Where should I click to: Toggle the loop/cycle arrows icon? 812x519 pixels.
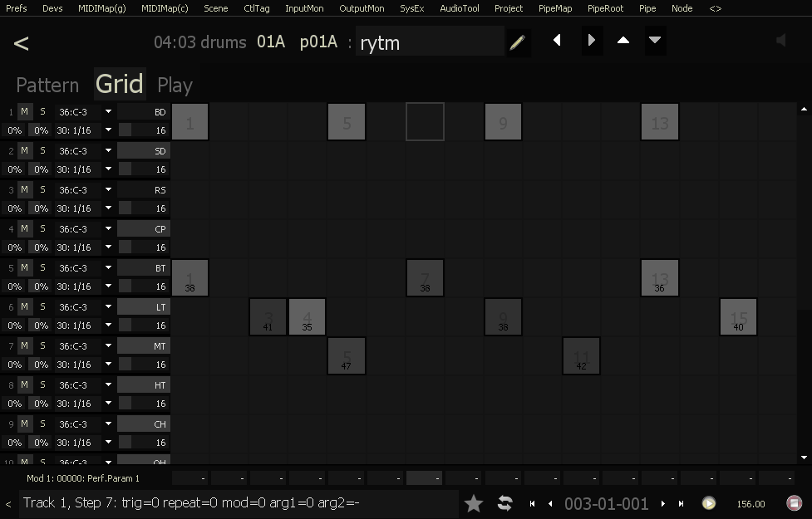pyautogui.click(x=504, y=503)
